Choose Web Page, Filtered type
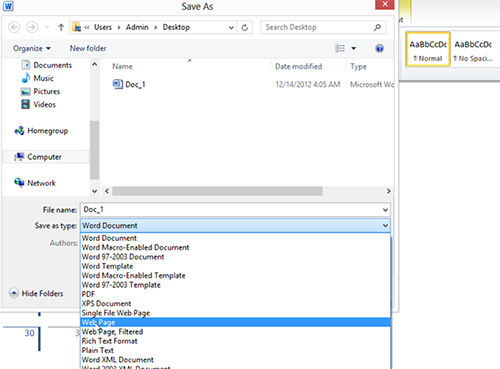The image size is (500, 369). tap(236, 332)
